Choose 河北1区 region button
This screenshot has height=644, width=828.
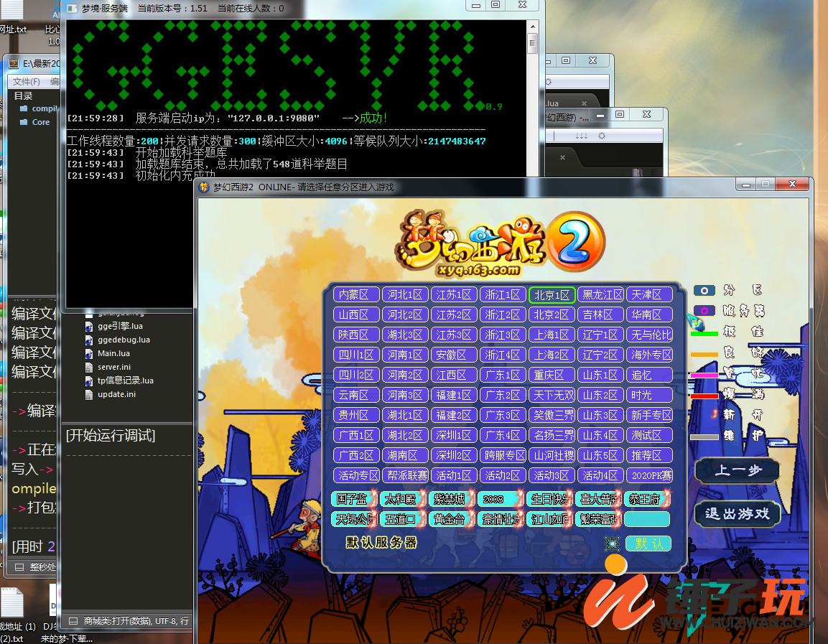(405, 294)
